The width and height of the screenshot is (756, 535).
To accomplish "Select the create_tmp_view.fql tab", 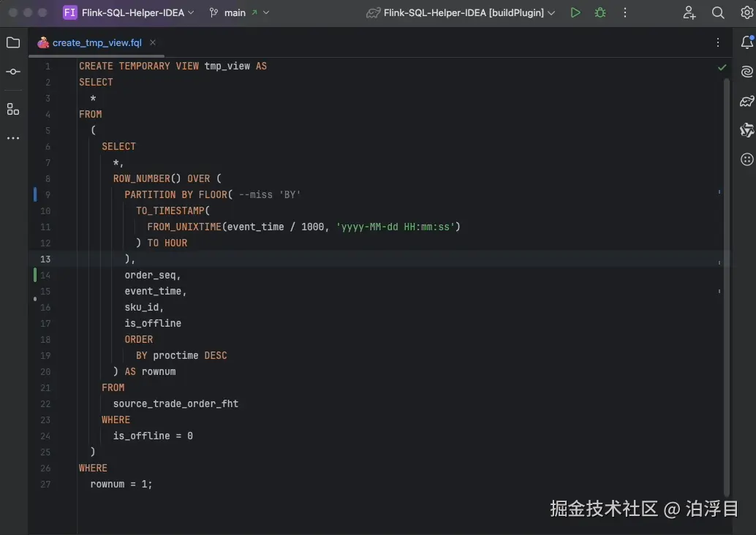I will [97, 43].
